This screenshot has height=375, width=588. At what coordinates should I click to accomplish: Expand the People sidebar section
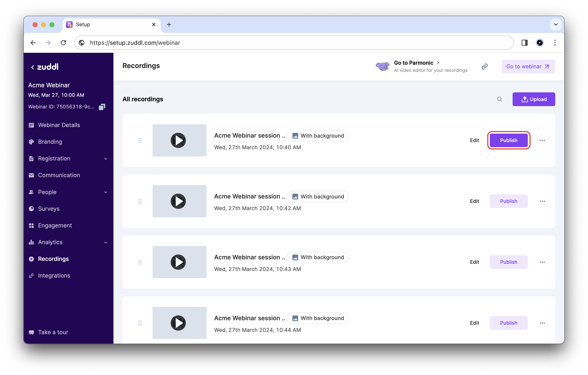tap(105, 192)
